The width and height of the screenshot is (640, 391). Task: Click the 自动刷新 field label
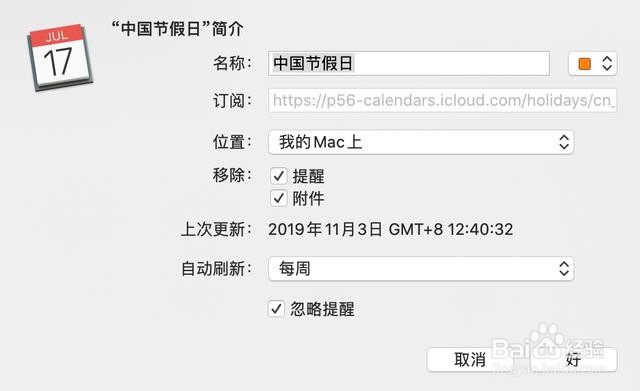click(216, 269)
